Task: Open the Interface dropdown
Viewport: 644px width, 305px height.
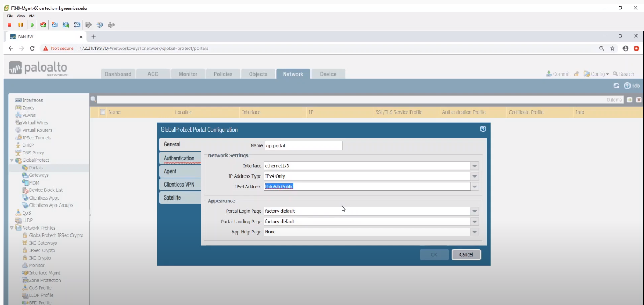Action: tap(475, 166)
